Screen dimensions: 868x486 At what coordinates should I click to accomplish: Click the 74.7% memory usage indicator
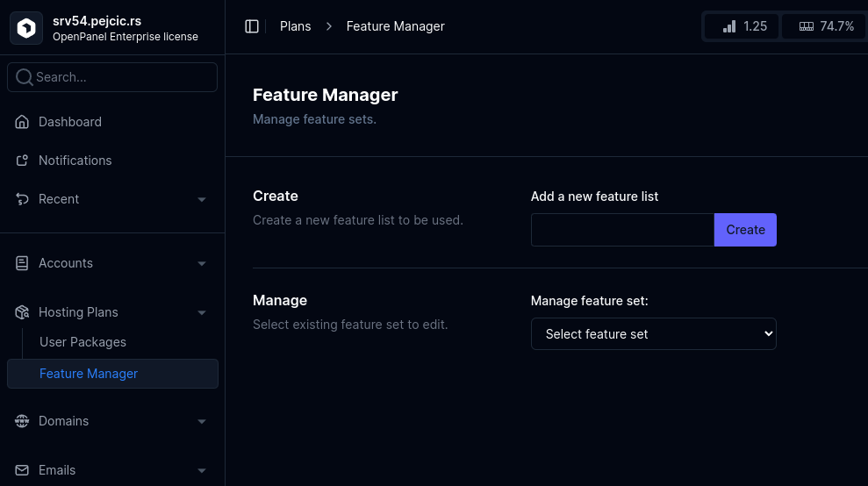(824, 26)
